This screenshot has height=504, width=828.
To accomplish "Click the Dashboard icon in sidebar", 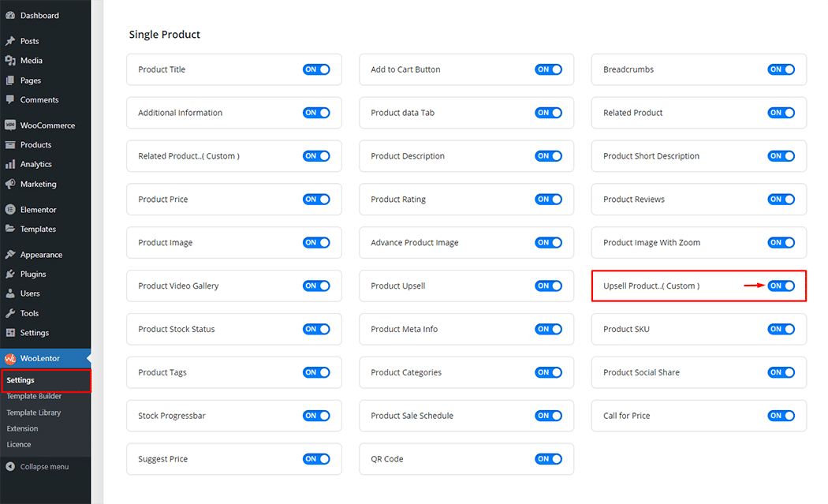I will [x=10, y=16].
